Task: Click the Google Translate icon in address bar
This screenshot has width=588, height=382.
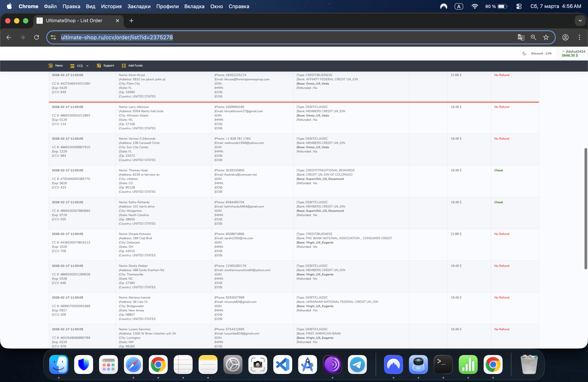Action: [521, 37]
